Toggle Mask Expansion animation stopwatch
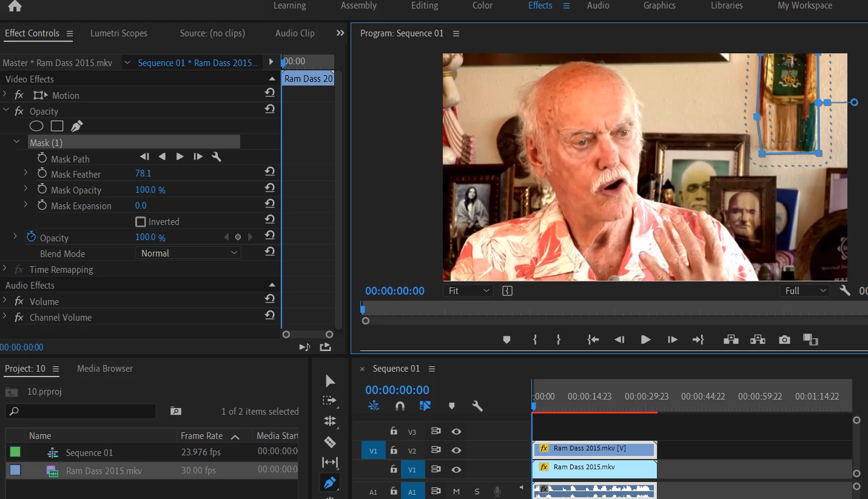The height and width of the screenshot is (499, 868). (42, 205)
